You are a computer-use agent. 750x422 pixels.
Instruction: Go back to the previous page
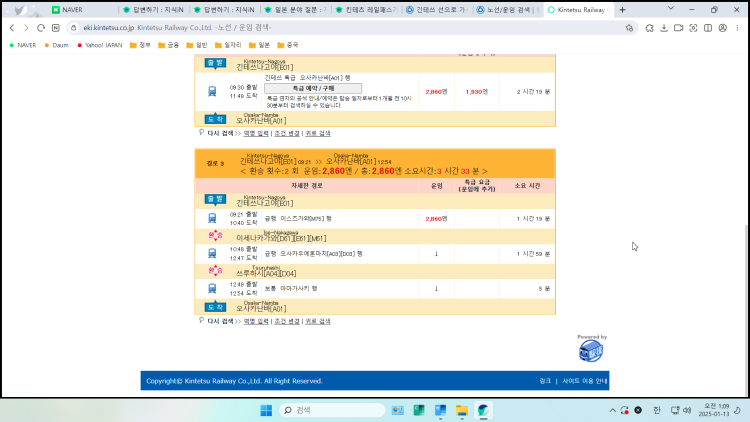12,28
